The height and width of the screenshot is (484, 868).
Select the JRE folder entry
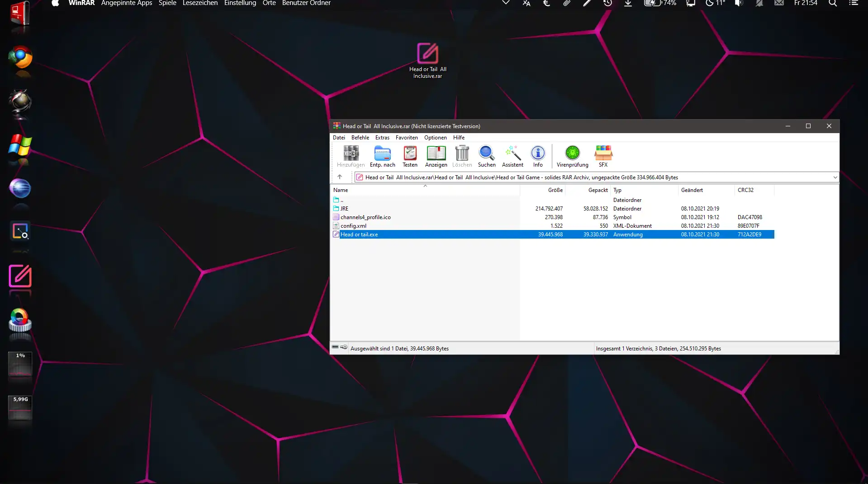[345, 209]
